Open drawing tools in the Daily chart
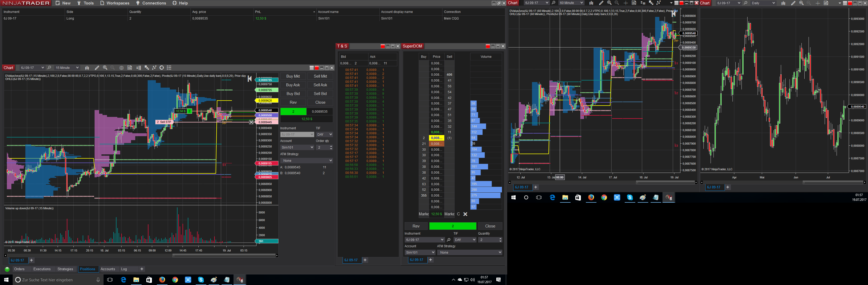This screenshot has width=868, height=285. pyautogui.click(x=793, y=3)
